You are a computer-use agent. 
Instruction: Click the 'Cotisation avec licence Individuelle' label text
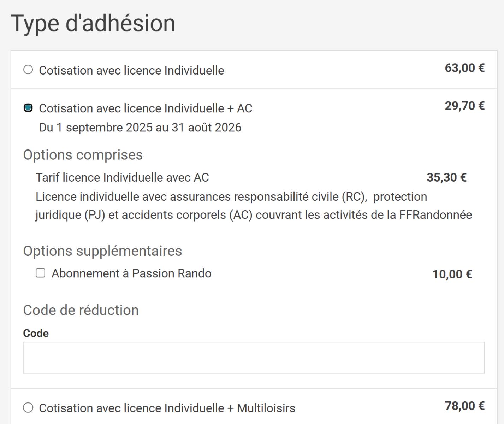(x=131, y=70)
